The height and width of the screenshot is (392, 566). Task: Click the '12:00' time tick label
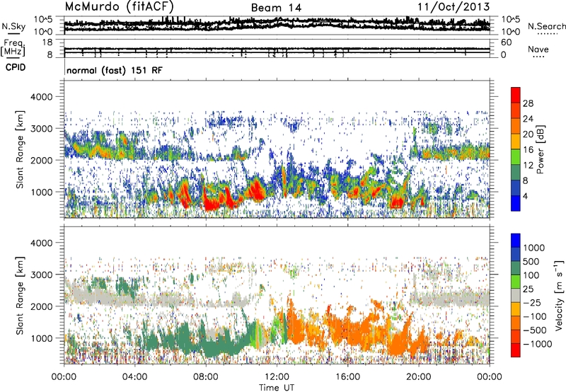point(277,377)
